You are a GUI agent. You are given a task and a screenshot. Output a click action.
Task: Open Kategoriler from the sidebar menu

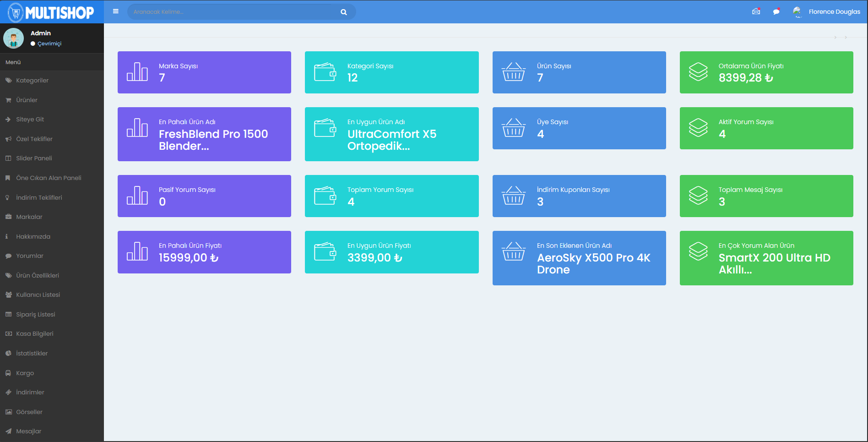click(32, 80)
